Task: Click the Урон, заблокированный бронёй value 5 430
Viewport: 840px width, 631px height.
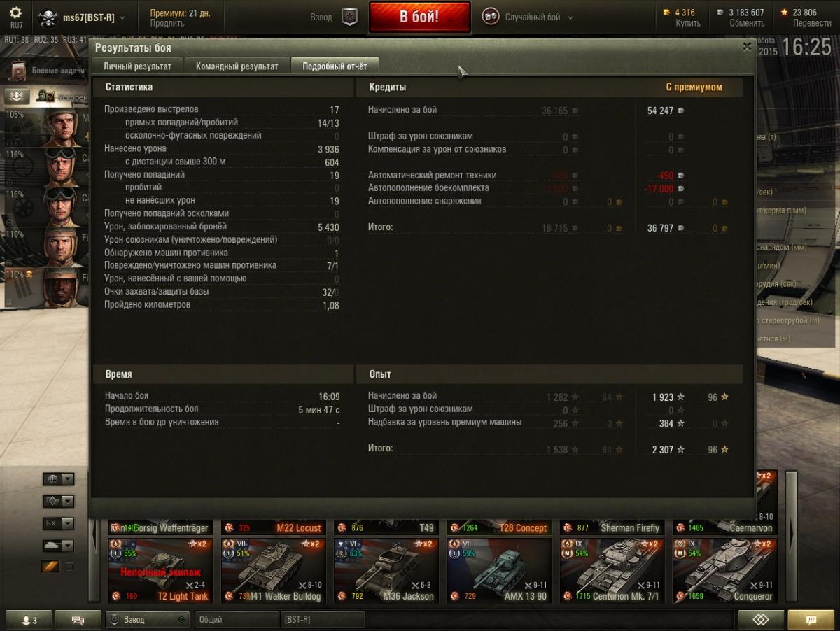Action: (x=328, y=227)
